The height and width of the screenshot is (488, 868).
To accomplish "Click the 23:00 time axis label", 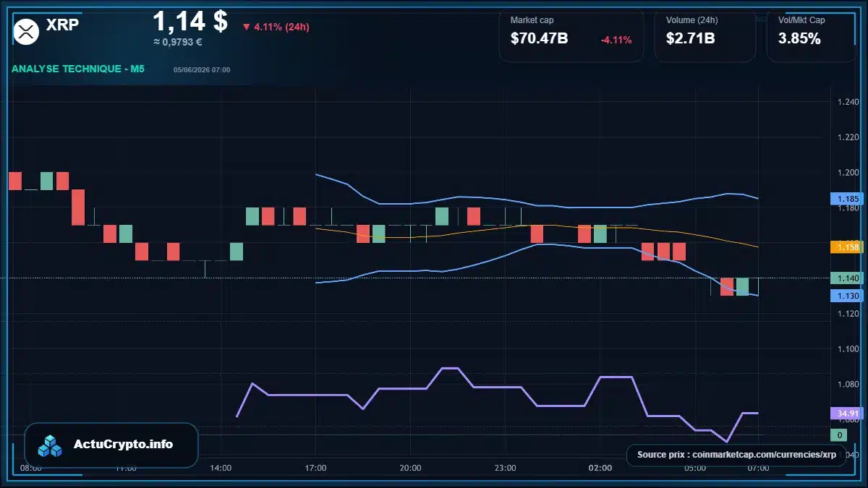I will pyautogui.click(x=506, y=468).
